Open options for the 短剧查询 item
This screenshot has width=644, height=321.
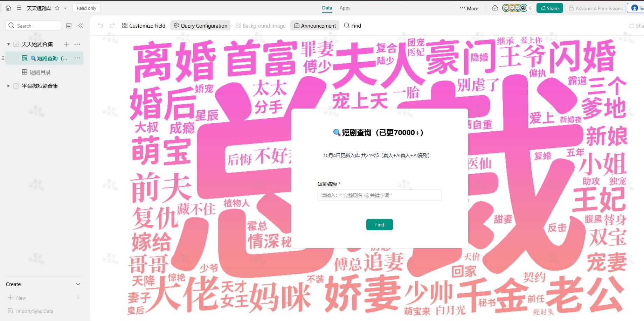(x=77, y=58)
